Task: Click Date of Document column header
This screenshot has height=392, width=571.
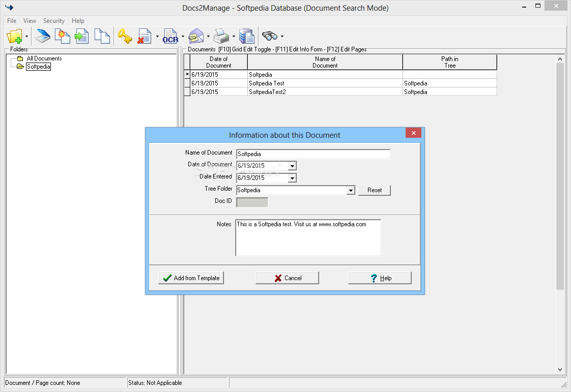Action: 218,62
